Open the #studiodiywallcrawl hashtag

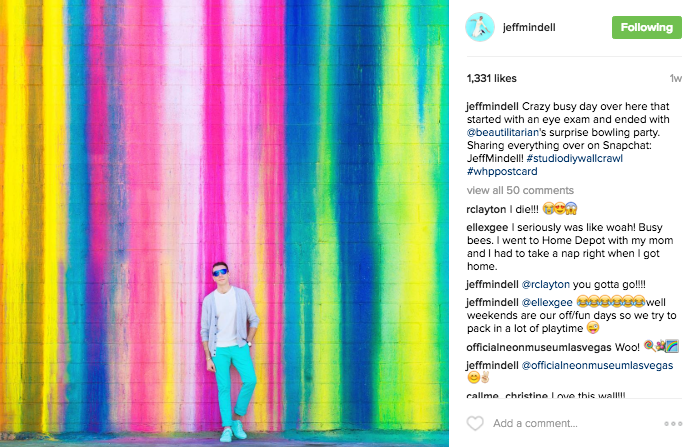coord(574,158)
